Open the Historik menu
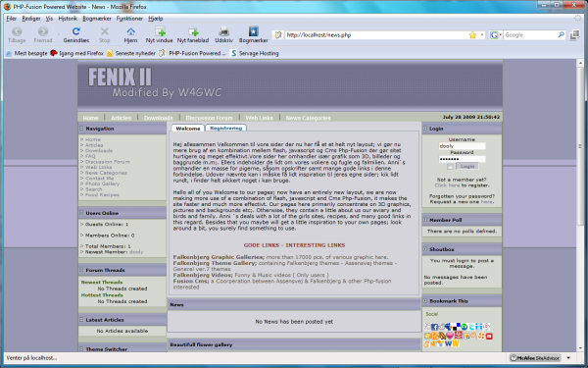 [68, 18]
